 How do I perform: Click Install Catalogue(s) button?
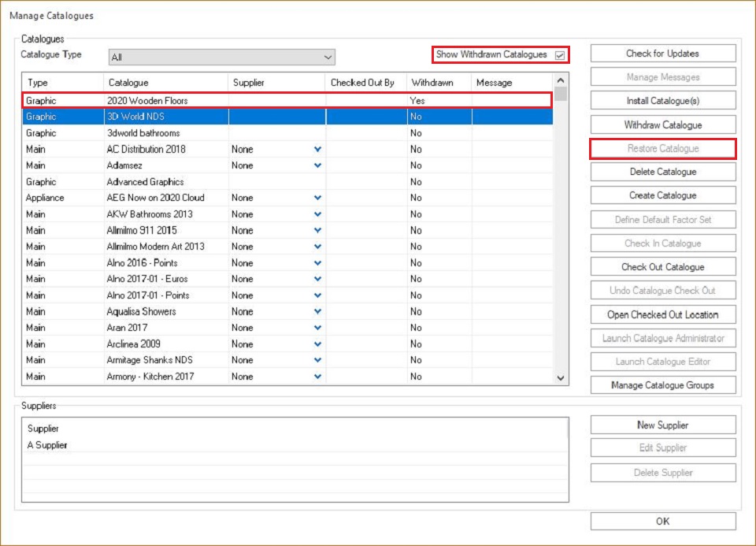pyautogui.click(x=663, y=101)
